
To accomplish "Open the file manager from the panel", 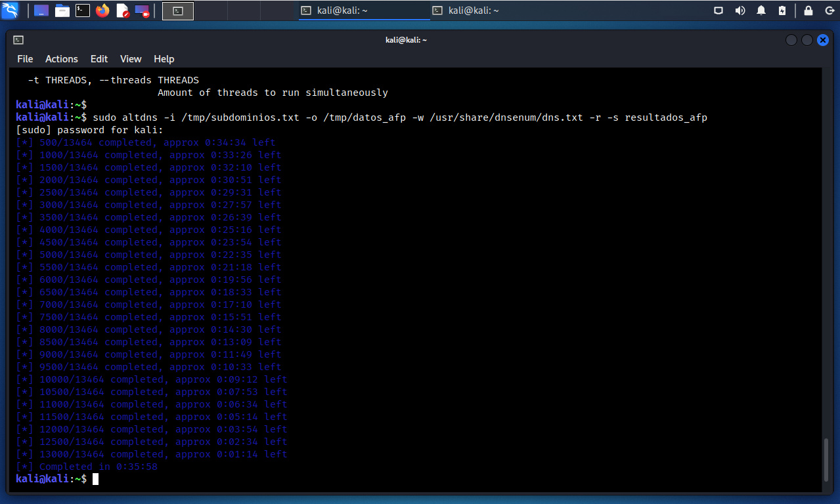I will (62, 10).
